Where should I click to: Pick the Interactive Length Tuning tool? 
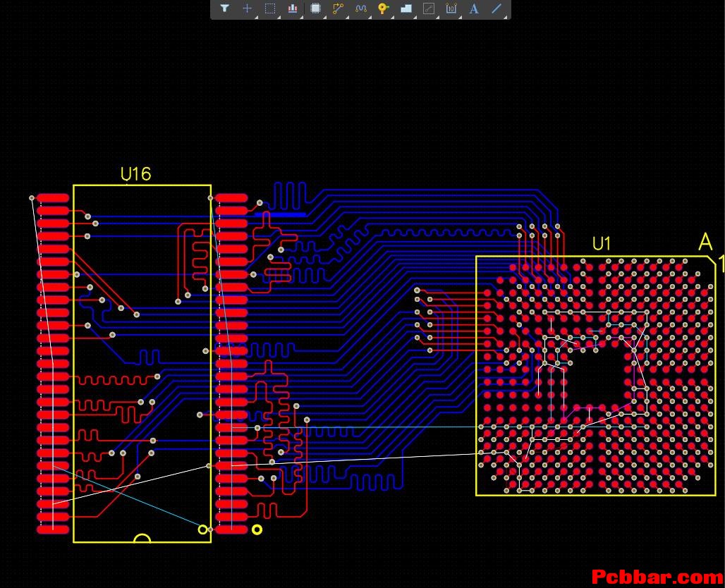tap(360, 8)
